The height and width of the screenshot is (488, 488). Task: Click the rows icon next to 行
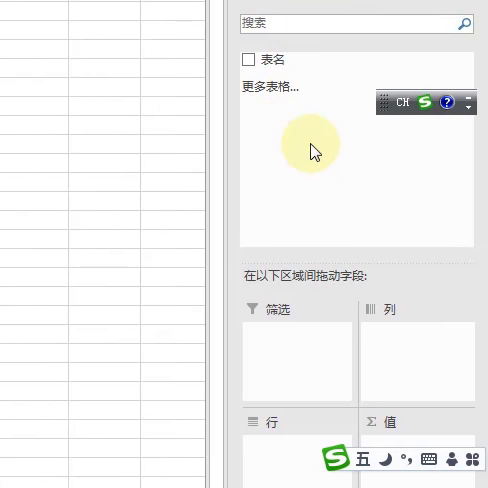coord(253,422)
